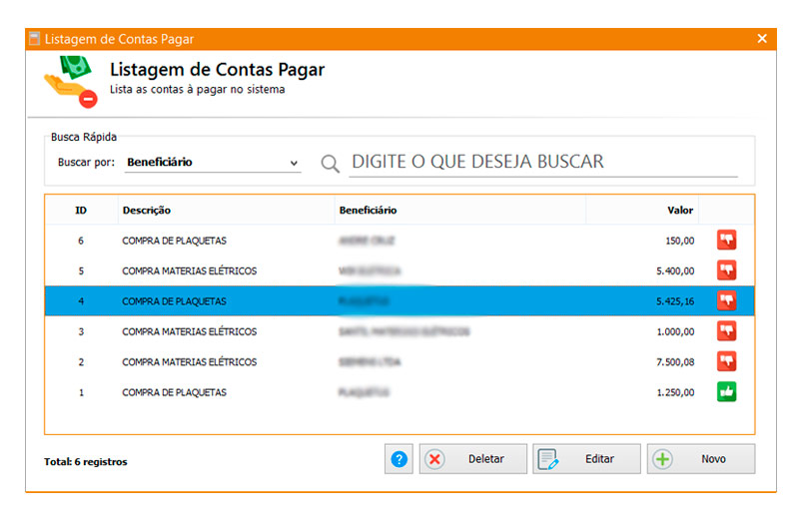Click the Deletar button
Screen dimensions: 799x532
pyautogui.click(x=472, y=459)
